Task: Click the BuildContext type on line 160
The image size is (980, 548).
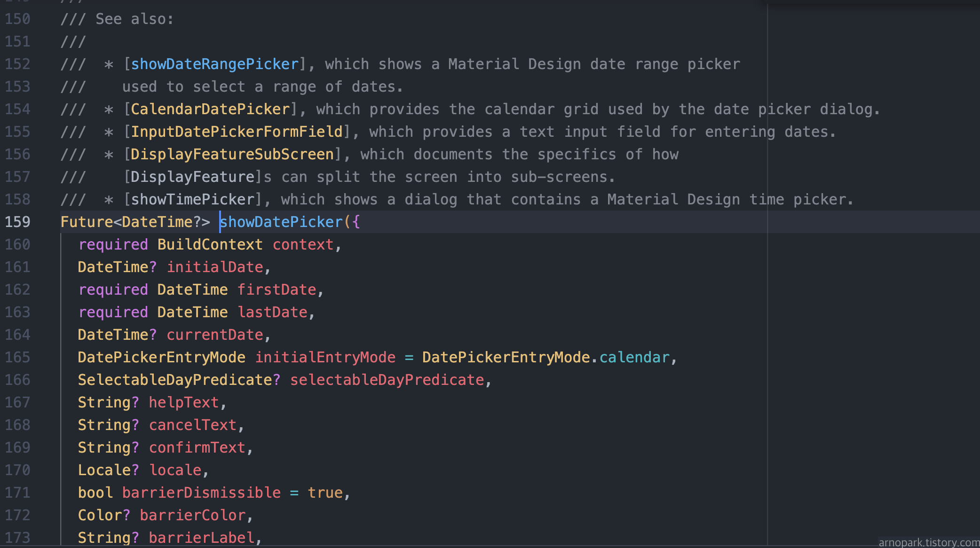Action: point(210,244)
